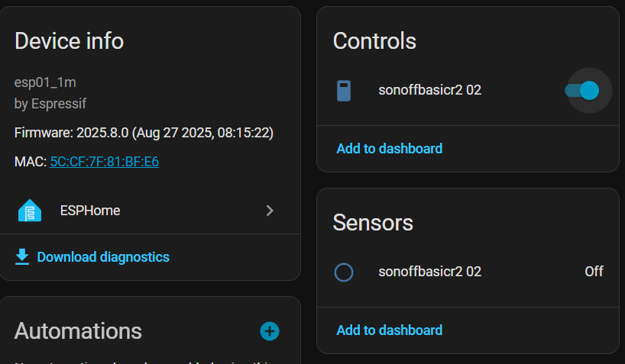Image resolution: width=625 pixels, height=364 pixels.
Task: Toggle the sonoffbasicr2 02 switch off
Action: point(584,91)
